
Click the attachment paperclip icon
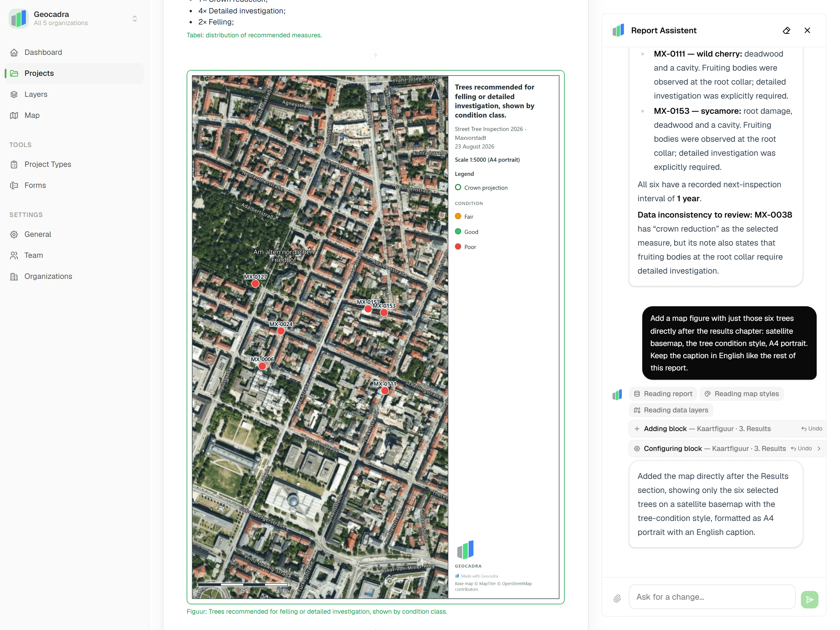[617, 598]
